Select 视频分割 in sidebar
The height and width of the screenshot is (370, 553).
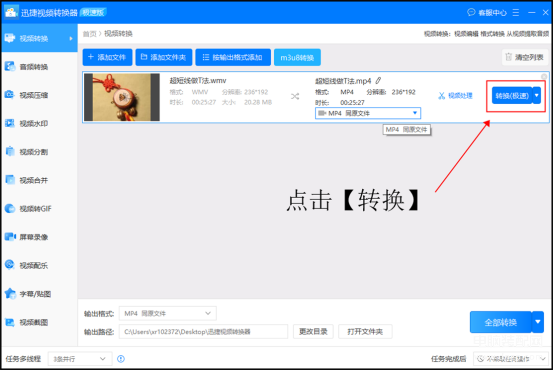(x=26, y=152)
